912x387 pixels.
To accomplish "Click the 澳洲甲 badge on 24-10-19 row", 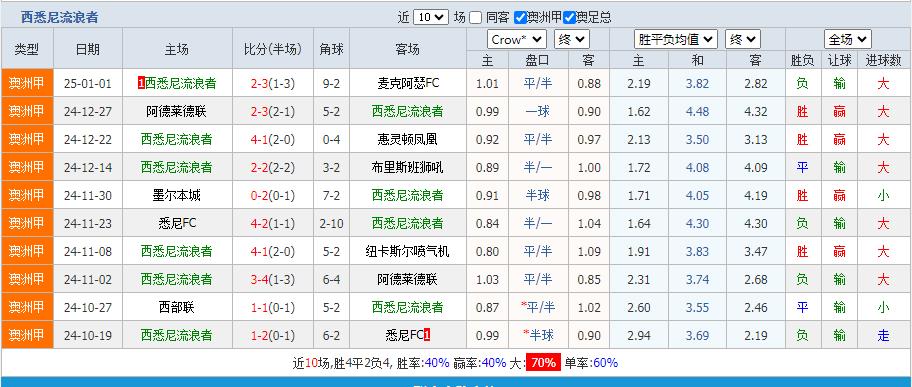I will (27, 335).
